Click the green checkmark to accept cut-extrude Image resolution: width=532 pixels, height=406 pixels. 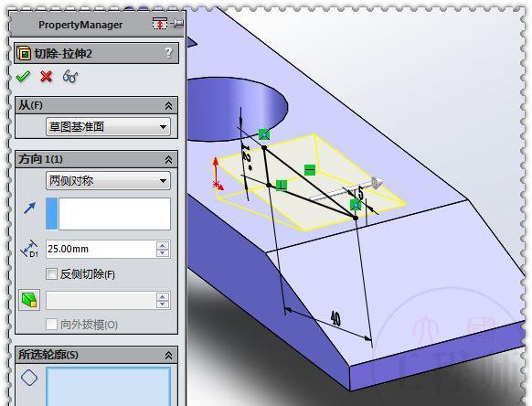pyautogui.click(x=23, y=77)
